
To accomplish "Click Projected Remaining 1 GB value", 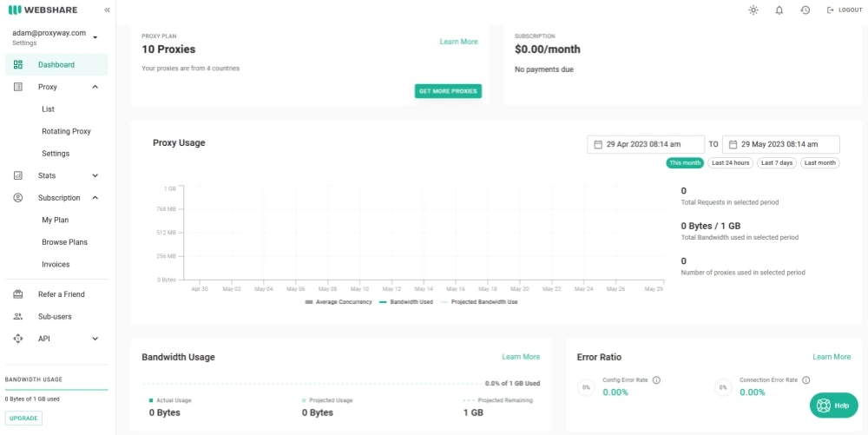I will coord(473,412).
